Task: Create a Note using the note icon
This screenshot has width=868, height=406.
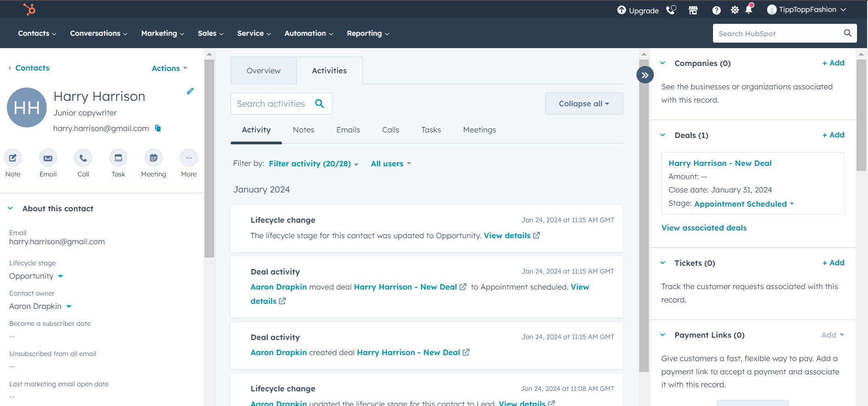Action: [x=13, y=158]
